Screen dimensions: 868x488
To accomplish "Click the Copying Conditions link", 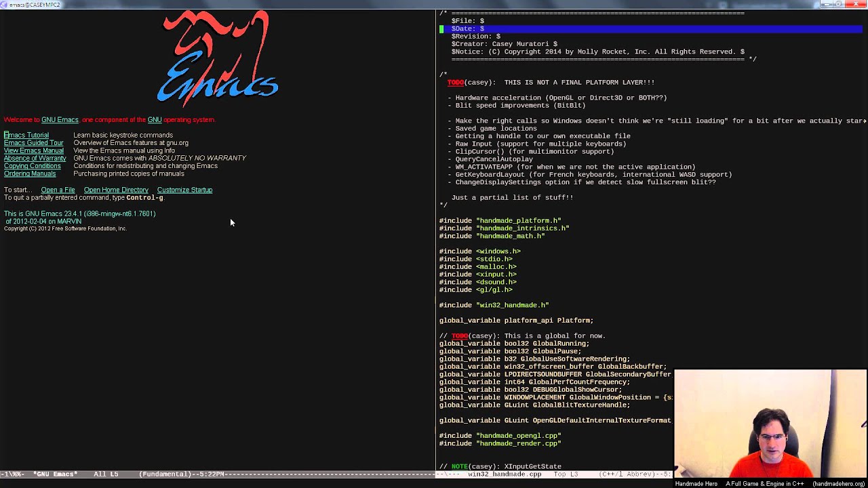I will pyautogui.click(x=33, y=165).
